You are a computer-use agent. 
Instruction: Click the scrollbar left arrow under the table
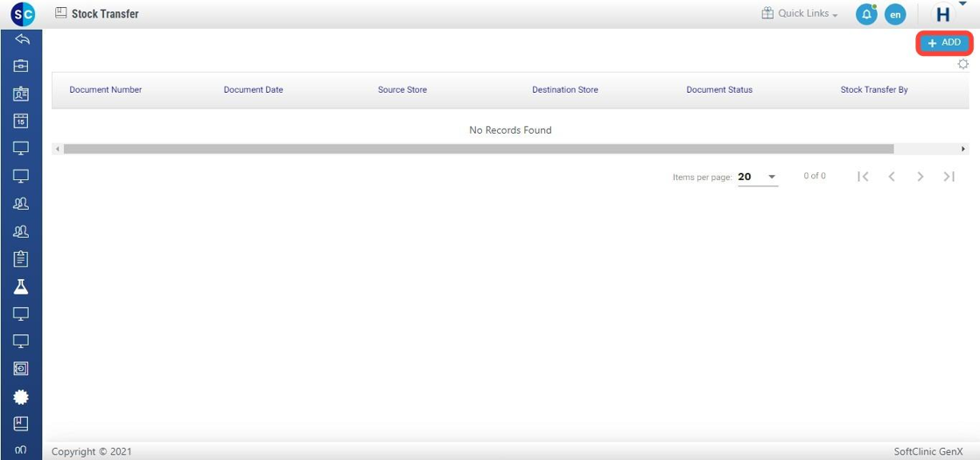[58, 150]
